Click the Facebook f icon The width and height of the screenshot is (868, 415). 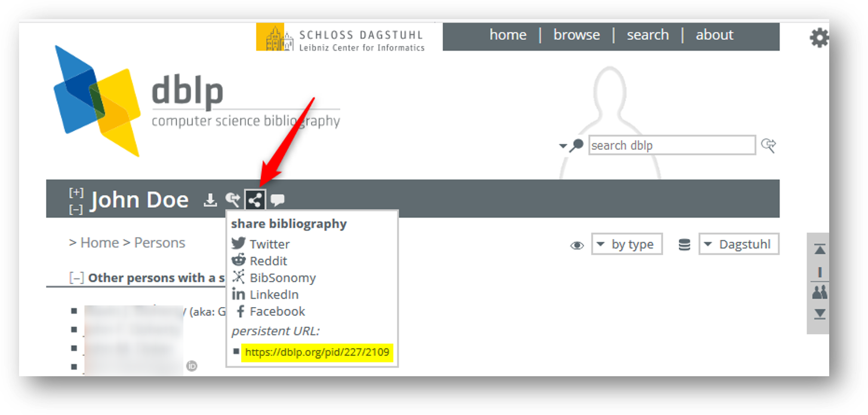tap(240, 311)
